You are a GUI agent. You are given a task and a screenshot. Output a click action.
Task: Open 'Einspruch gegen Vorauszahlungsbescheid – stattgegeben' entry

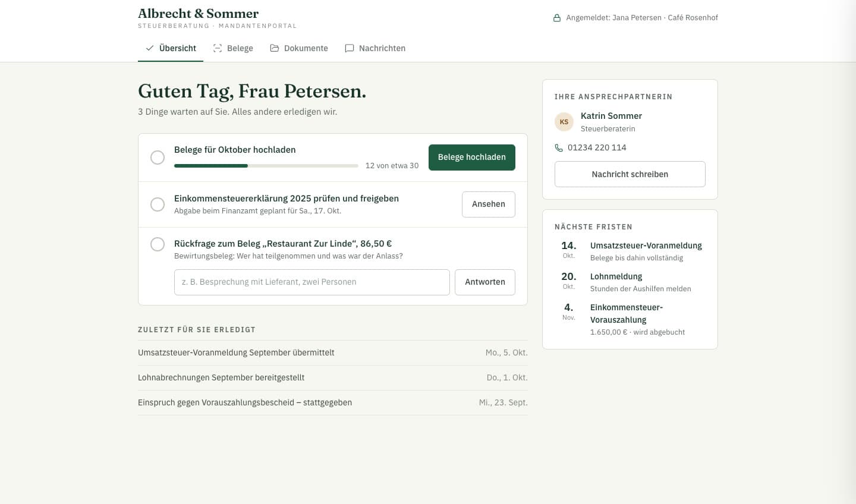pos(333,403)
